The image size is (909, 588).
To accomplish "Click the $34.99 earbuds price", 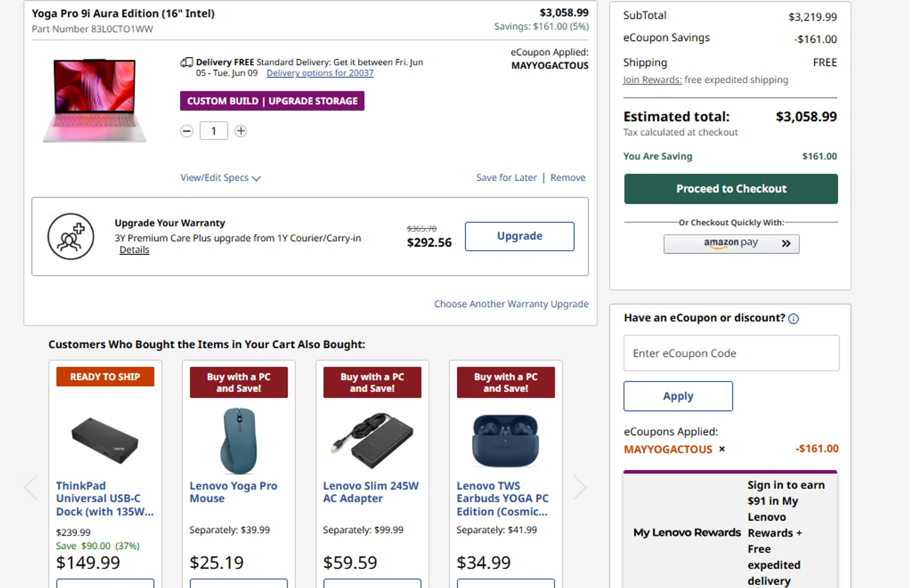I will tap(484, 563).
